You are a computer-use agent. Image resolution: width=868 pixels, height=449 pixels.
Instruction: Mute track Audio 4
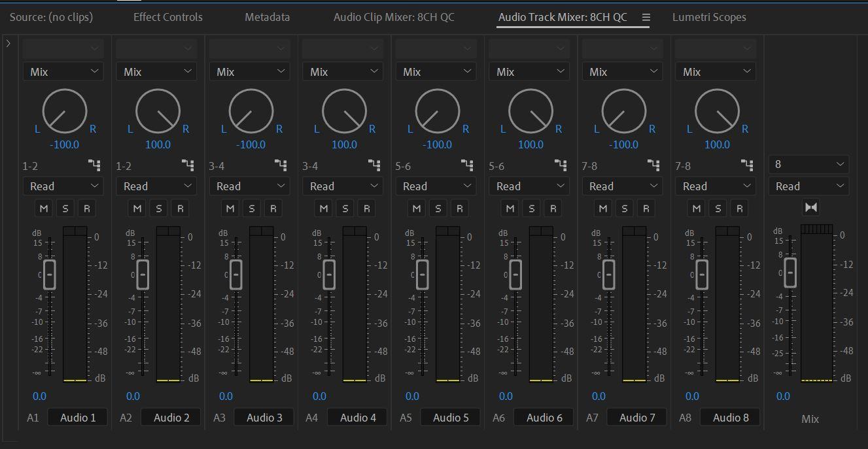pyautogui.click(x=324, y=208)
